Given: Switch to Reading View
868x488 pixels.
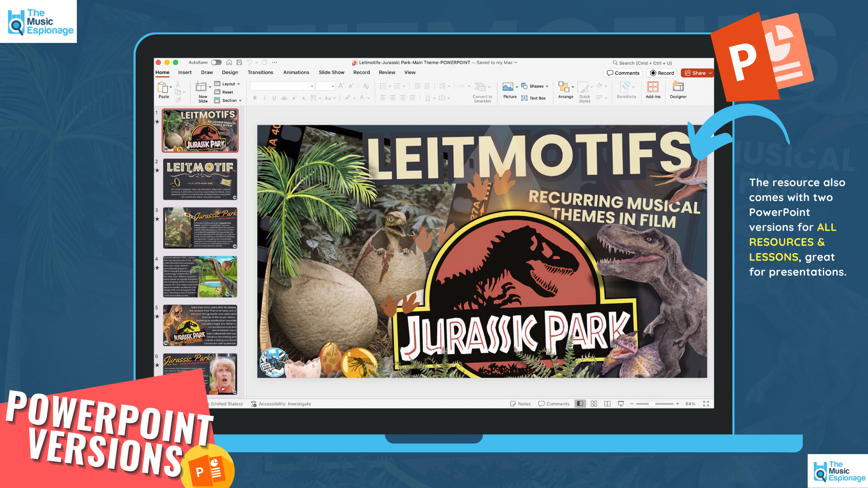Looking at the screenshot, I should click(x=608, y=404).
